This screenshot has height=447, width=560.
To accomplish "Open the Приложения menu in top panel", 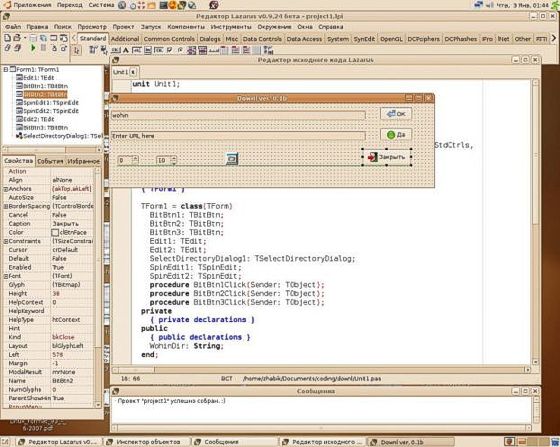I will tap(32, 5).
